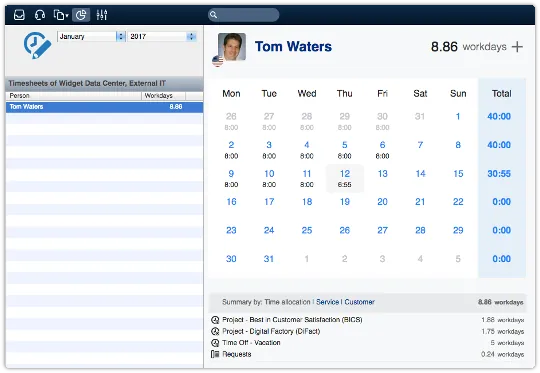Select December 26 greyed-out Monday
Viewport: 540px width, 373px height.
click(231, 121)
